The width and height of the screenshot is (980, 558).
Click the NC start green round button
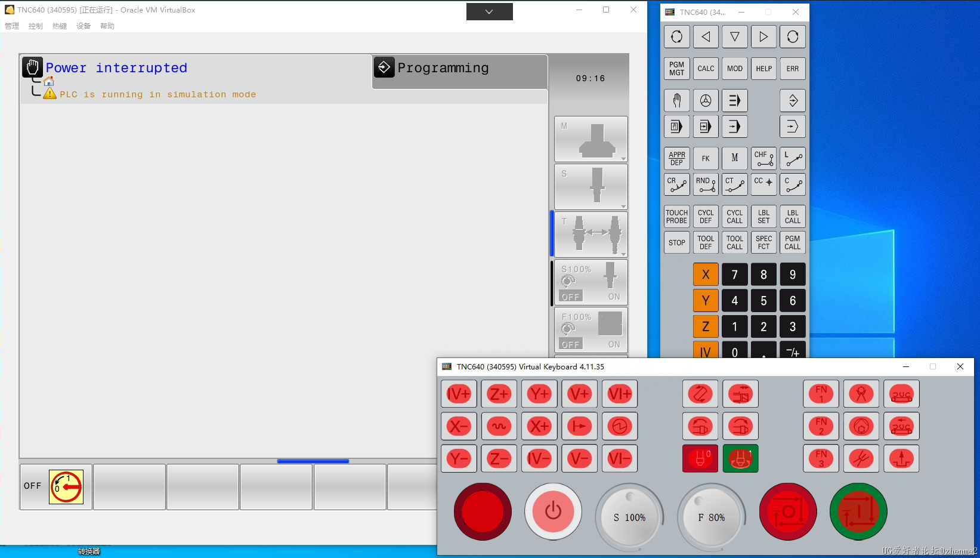(858, 511)
